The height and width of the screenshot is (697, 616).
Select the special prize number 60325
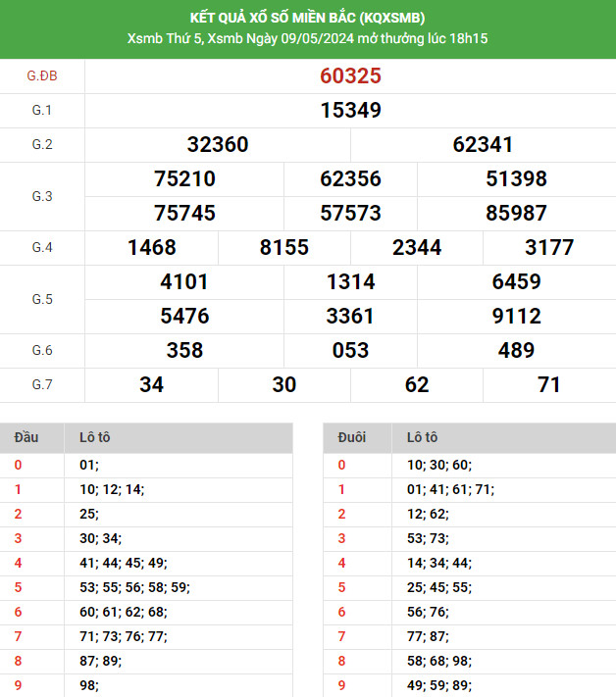point(350,75)
